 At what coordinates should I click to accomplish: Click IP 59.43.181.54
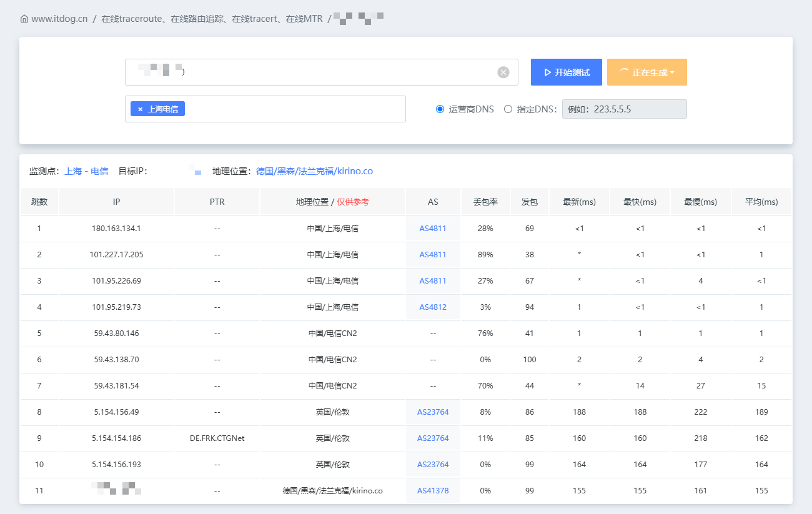(x=116, y=386)
